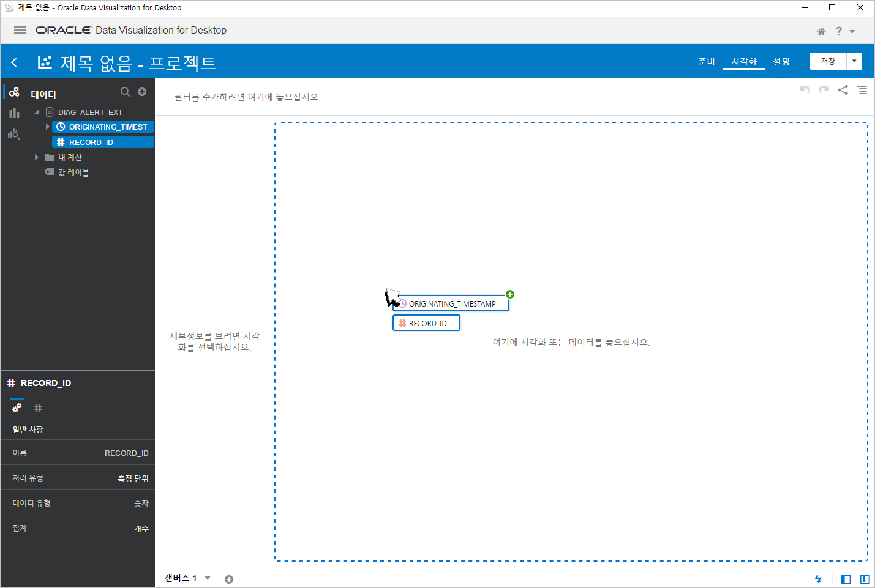Viewport: 875px width, 588px height.
Task: Open the visualizations sidebar icon
Action: point(14,113)
